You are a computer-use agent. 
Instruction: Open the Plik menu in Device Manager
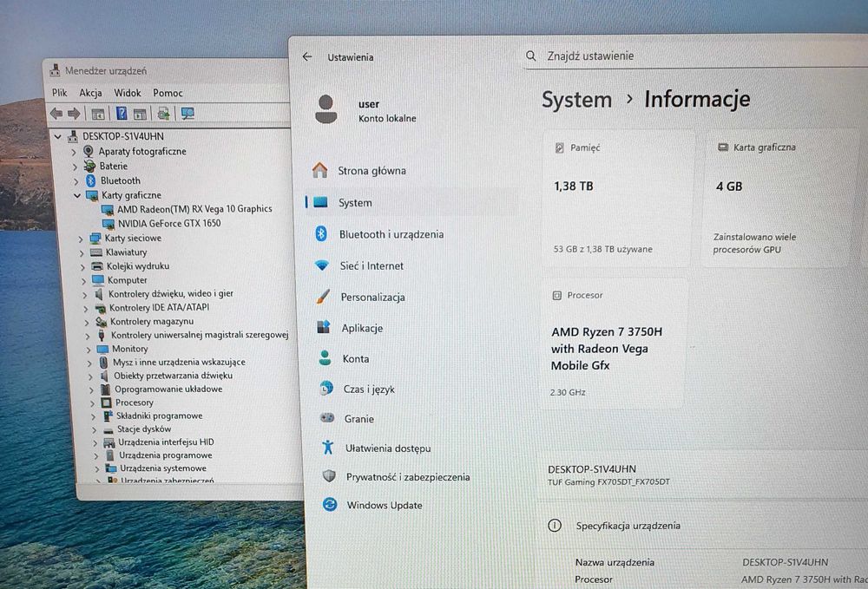[59, 93]
